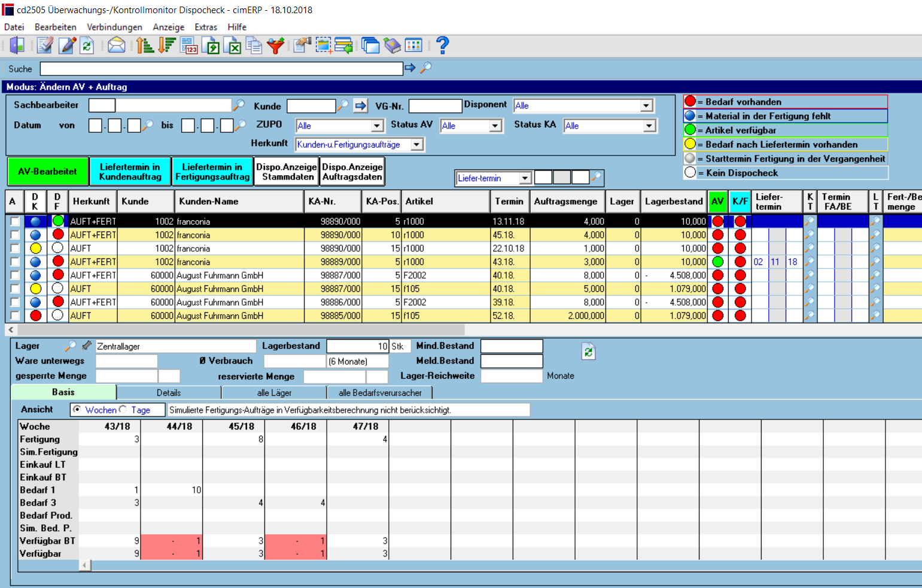Switch to the alle Bedarfsverursacher tab

click(x=380, y=393)
